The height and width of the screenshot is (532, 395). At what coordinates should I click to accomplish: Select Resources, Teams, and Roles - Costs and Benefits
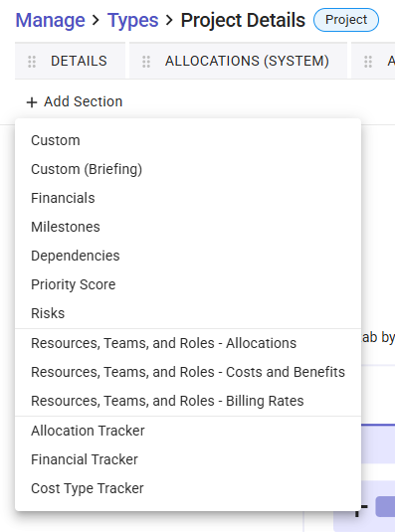(188, 372)
